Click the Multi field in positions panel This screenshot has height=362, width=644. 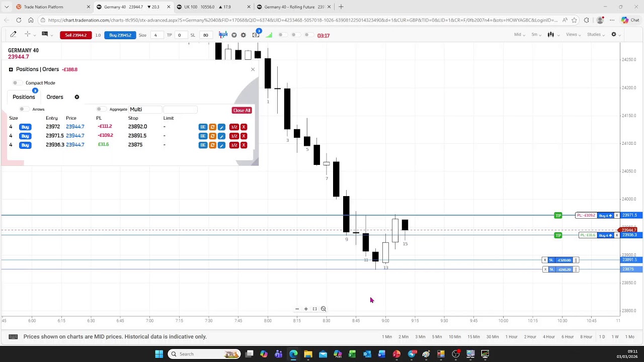[x=145, y=110]
